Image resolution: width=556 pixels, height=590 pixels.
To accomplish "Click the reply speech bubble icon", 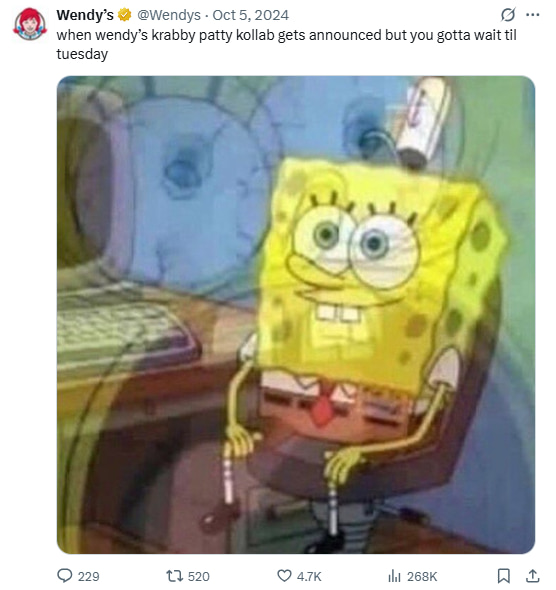I will pos(64,576).
